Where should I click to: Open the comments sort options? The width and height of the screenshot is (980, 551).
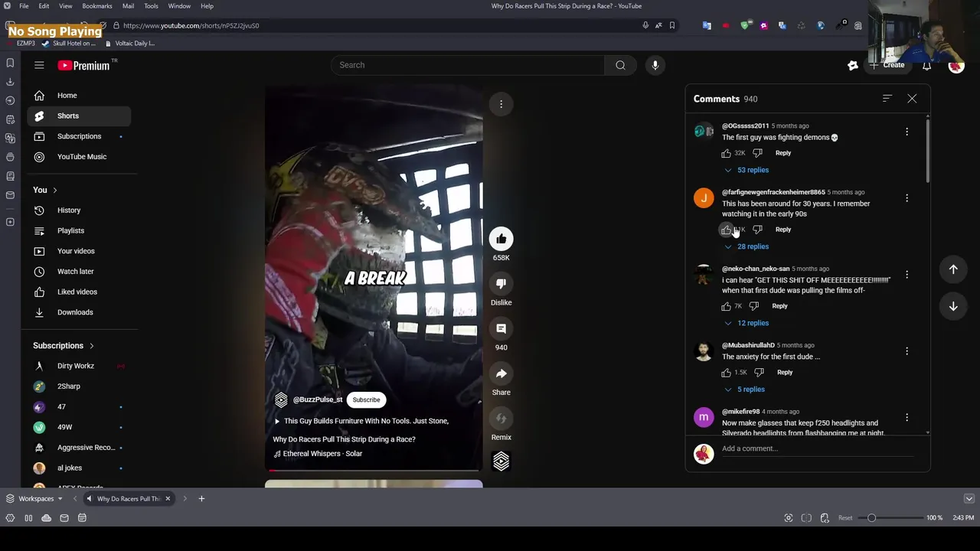[887, 99]
